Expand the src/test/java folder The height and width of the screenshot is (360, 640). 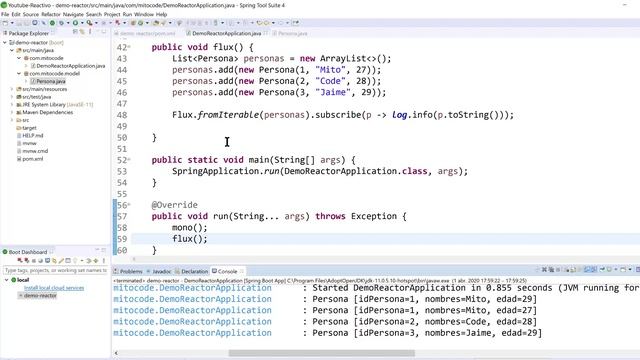[x=12, y=97]
